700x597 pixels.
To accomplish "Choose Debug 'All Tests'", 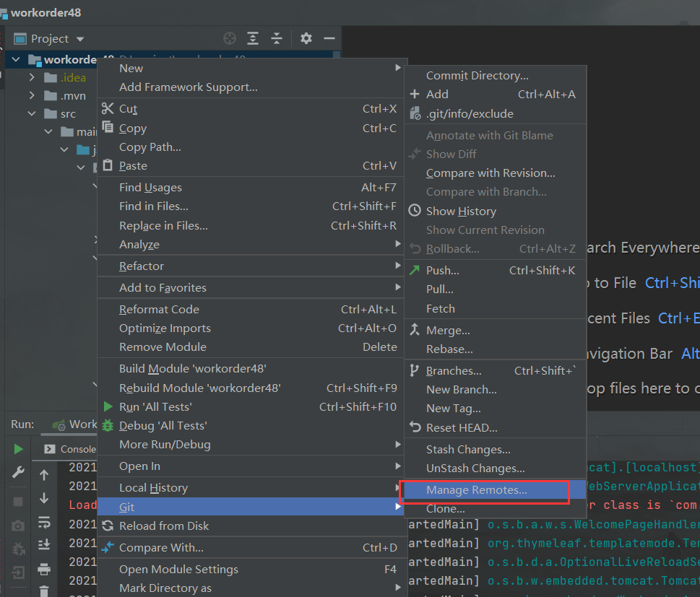I will 251,426.
